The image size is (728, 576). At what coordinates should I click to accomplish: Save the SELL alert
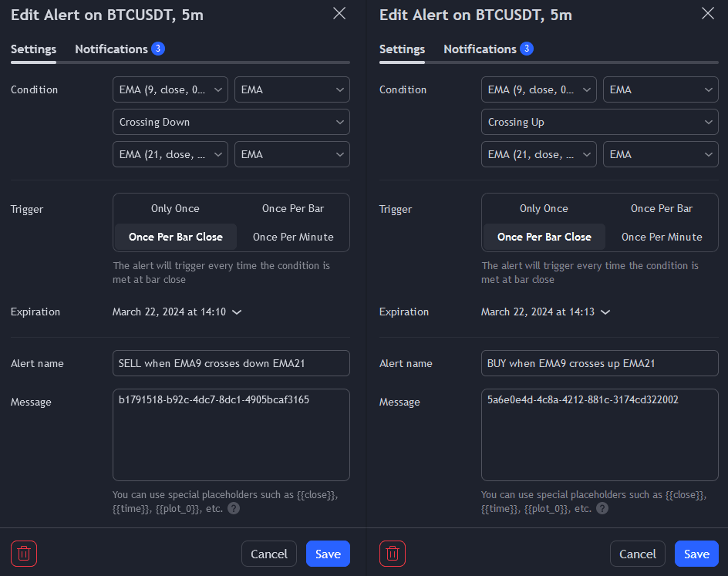[328, 554]
